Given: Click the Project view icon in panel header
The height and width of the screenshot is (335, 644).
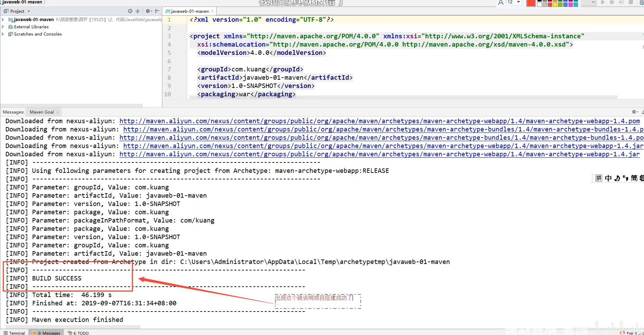Looking at the screenshot, I should (6, 11).
